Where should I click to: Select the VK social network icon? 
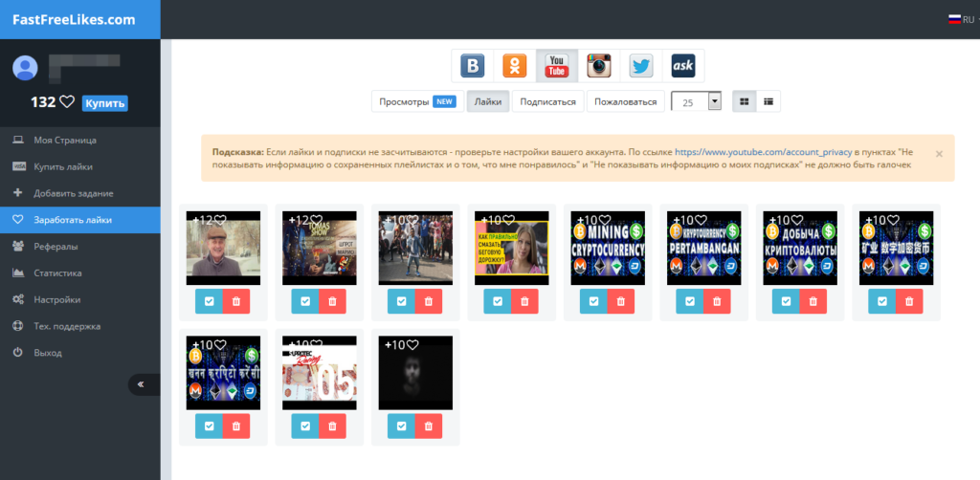click(473, 66)
